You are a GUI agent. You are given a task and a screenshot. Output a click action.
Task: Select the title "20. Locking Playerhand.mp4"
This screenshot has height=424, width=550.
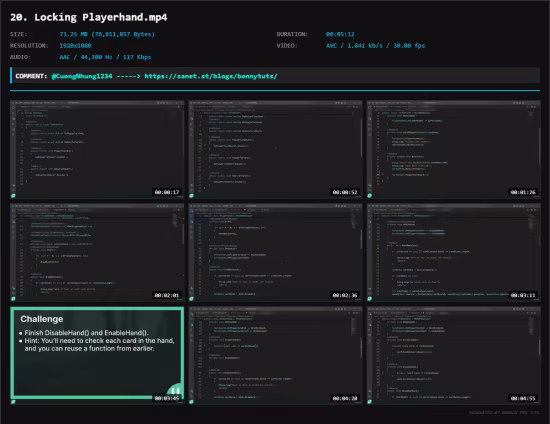pyautogui.click(x=89, y=17)
